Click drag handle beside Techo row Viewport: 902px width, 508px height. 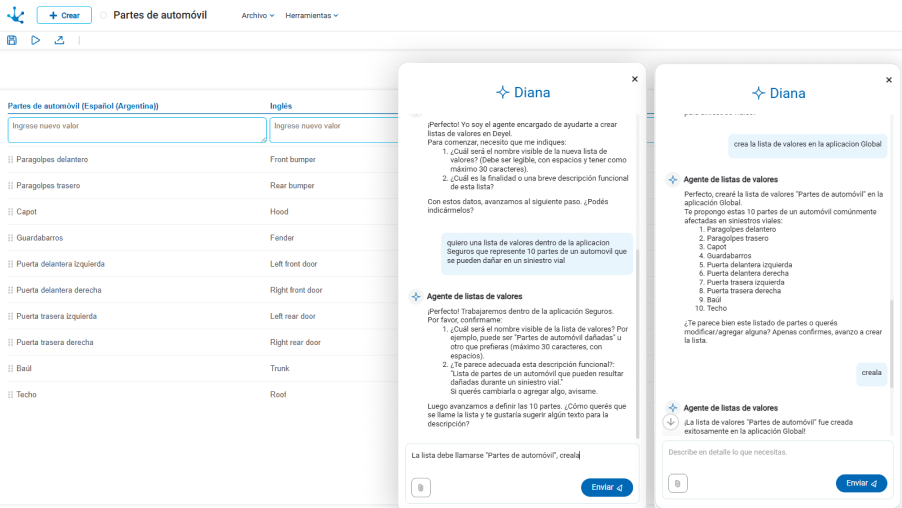[11, 395]
